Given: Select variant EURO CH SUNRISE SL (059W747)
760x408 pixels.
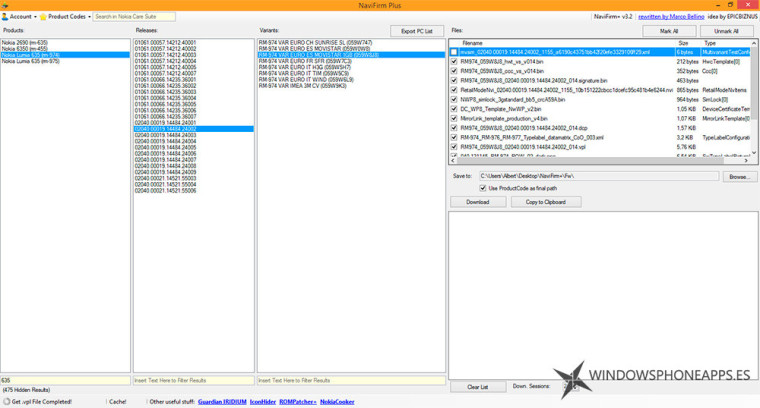Looking at the screenshot, I should coord(351,43).
